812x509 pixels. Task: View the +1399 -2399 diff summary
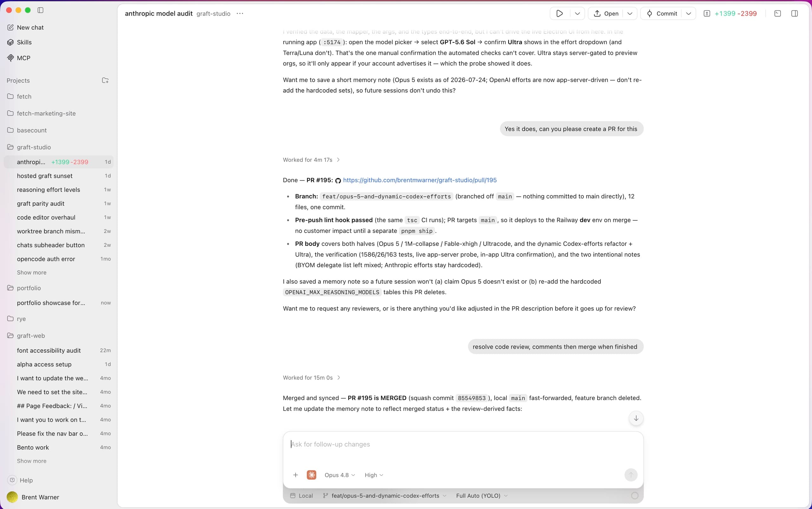(730, 13)
